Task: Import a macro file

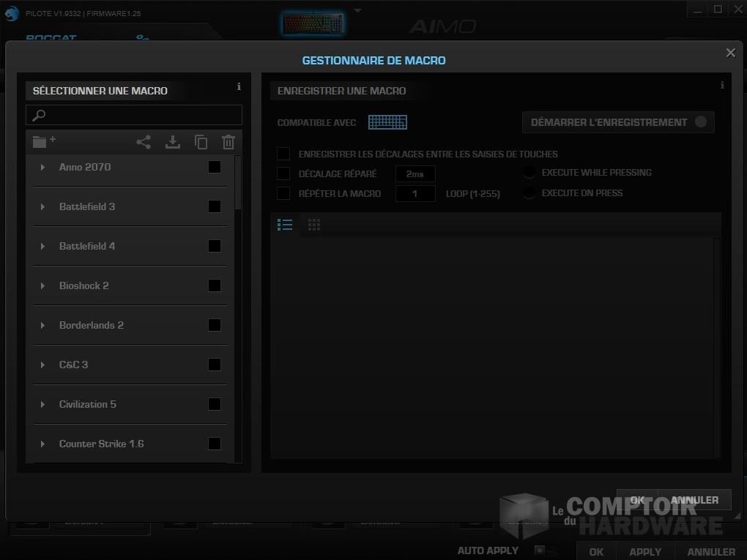Action: point(173,142)
